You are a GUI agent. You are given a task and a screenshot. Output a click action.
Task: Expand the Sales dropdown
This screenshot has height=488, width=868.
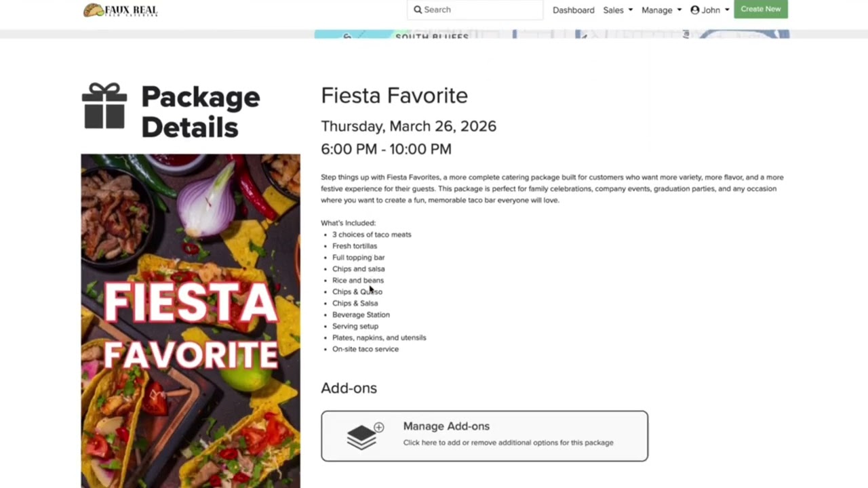pyautogui.click(x=618, y=10)
